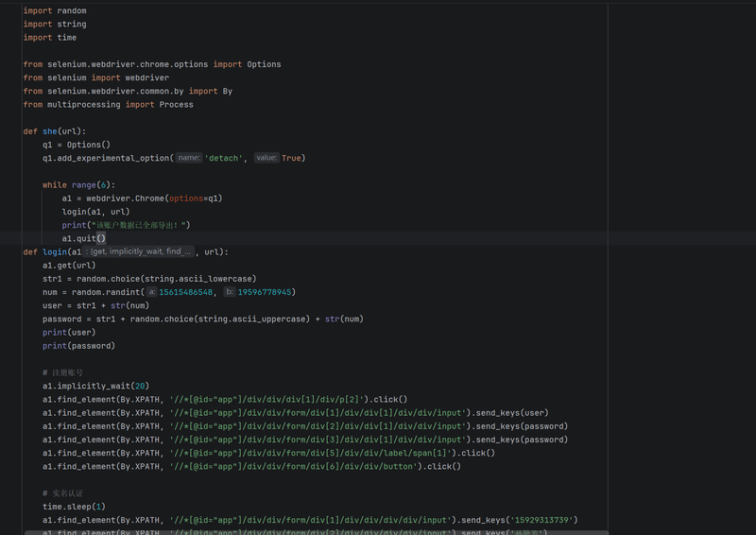This screenshot has width=756, height=535.
Task: Click the 'from selenium import webdriver' line
Action: coord(96,78)
